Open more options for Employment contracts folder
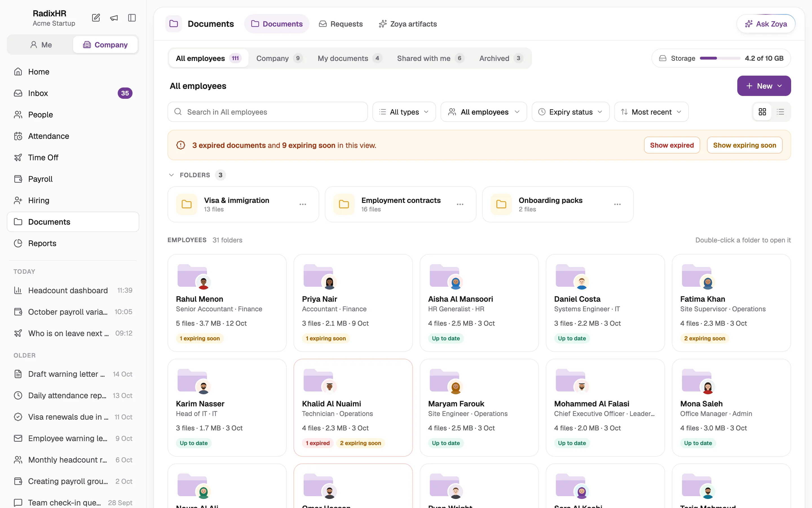Screen dimensions: 812x508 pos(460,204)
